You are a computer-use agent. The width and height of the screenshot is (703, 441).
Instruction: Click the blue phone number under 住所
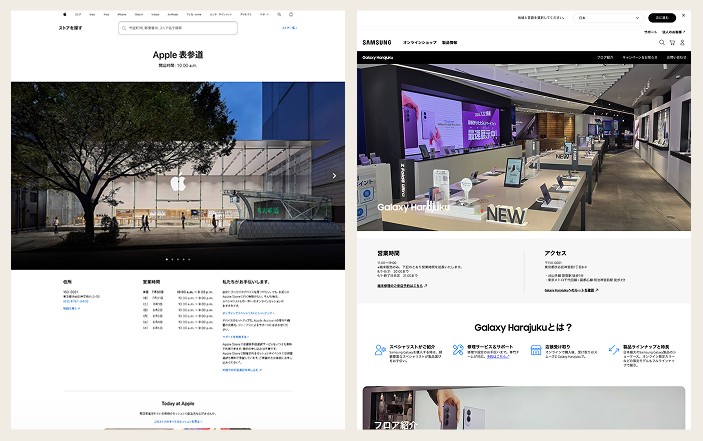(76, 301)
